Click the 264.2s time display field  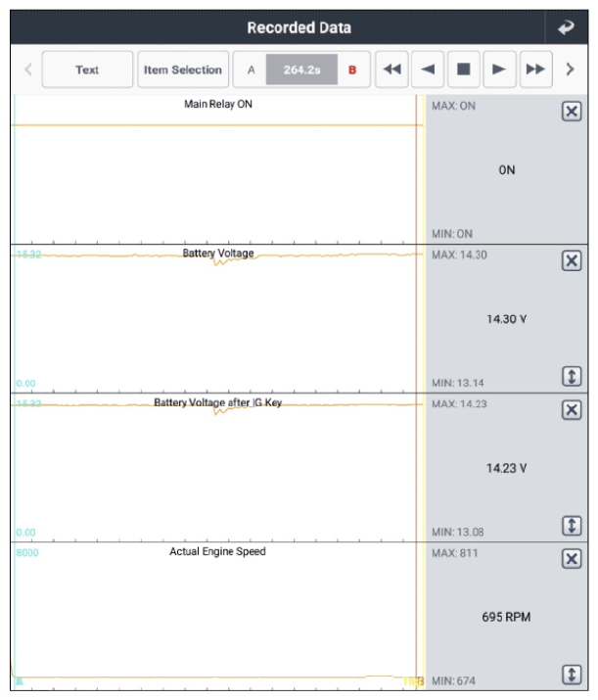[301, 70]
